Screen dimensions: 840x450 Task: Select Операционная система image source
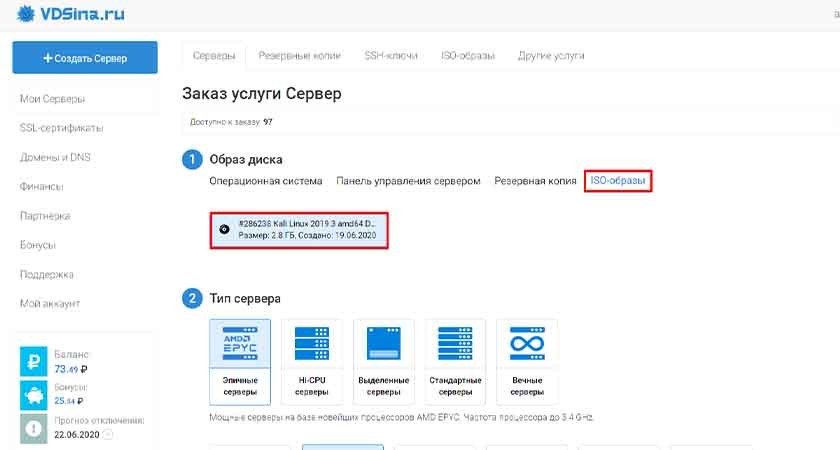pyautogui.click(x=266, y=181)
